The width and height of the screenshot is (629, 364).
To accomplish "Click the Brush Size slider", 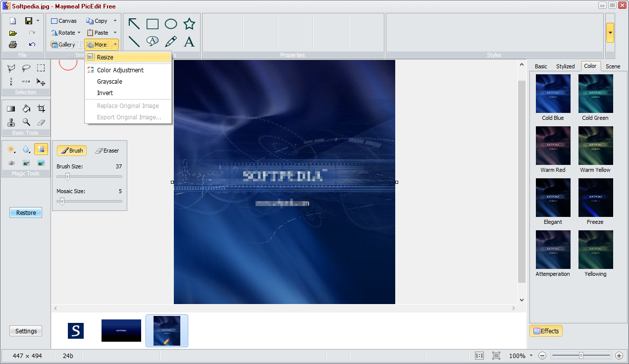I will point(89,176).
